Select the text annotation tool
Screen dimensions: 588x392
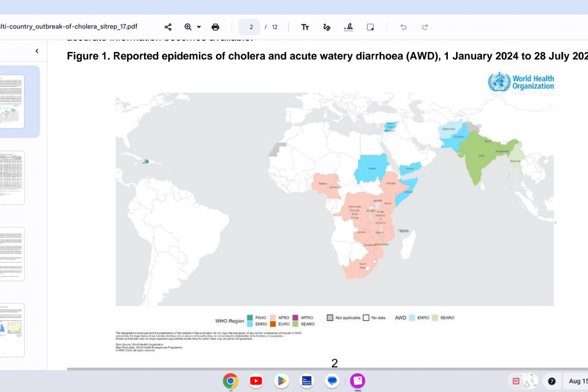305,27
